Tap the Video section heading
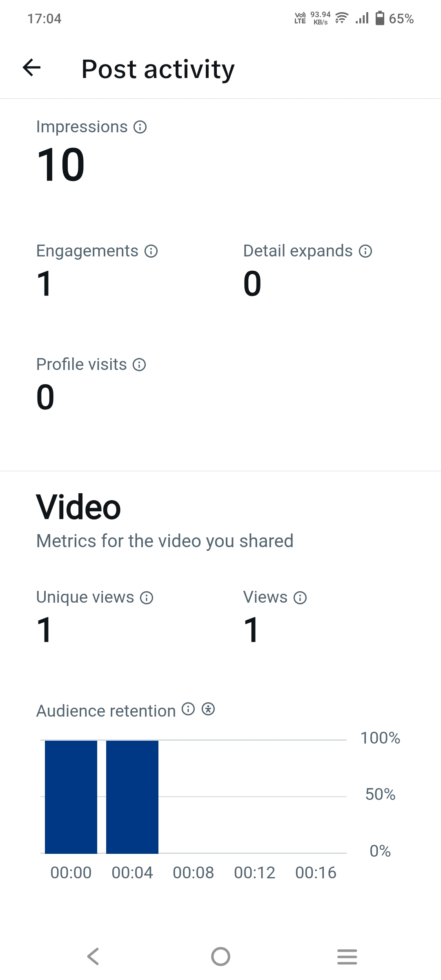441x980 pixels. (78, 507)
